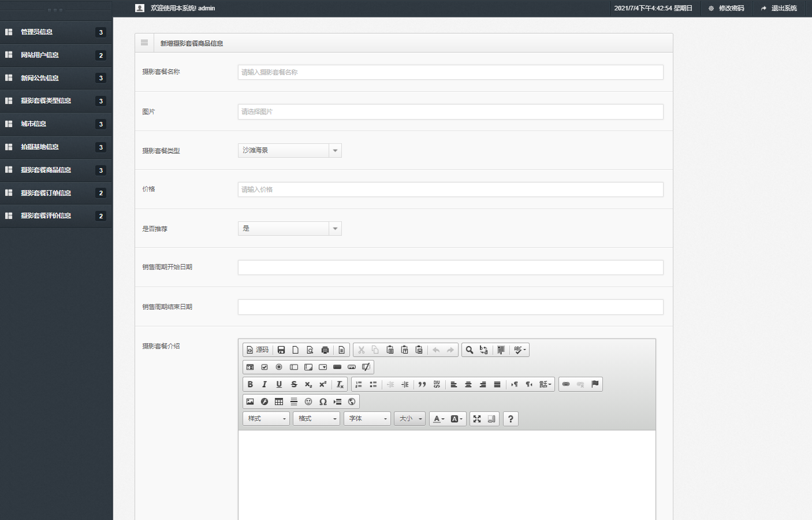This screenshot has width=812, height=520.
Task: Expand the 是否推荐 dropdown
Action: tap(289, 228)
